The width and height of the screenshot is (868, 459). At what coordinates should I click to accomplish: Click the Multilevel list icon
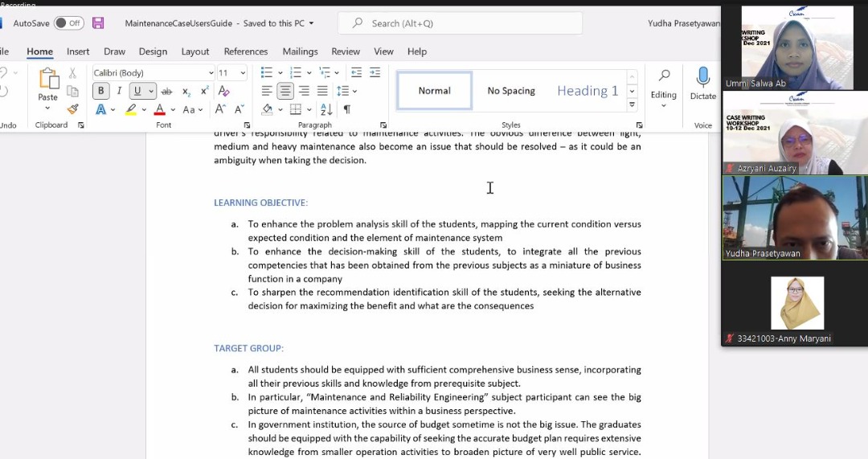[325, 72]
